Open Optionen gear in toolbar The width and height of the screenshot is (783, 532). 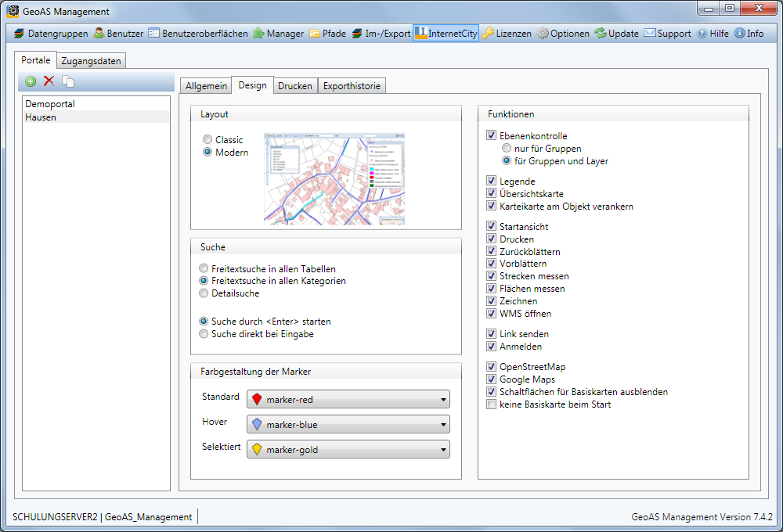pos(542,34)
